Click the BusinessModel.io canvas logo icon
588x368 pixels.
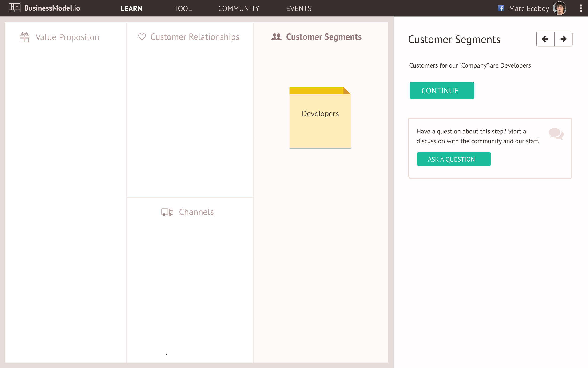(x=15, y=8)
